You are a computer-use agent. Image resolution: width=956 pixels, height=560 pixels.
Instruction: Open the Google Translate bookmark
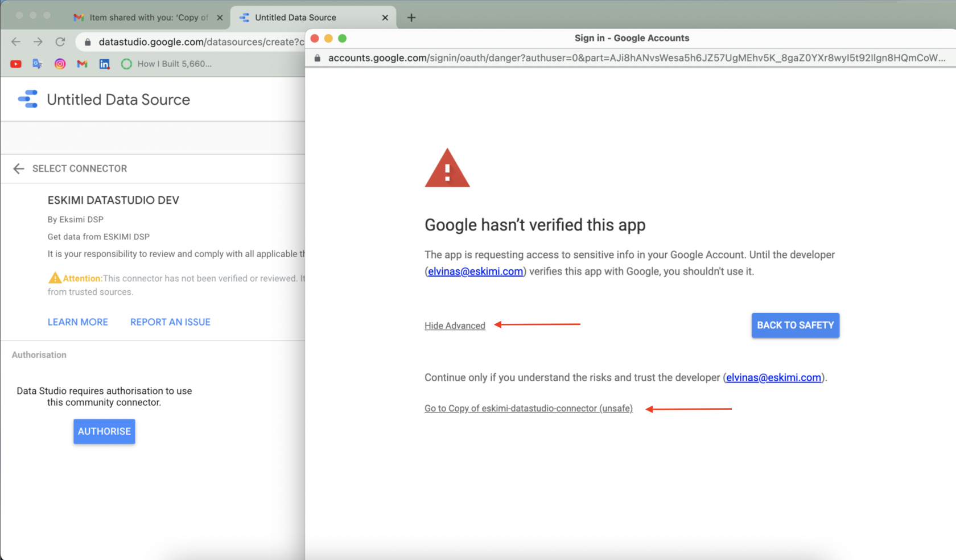(x=38, y=64)
